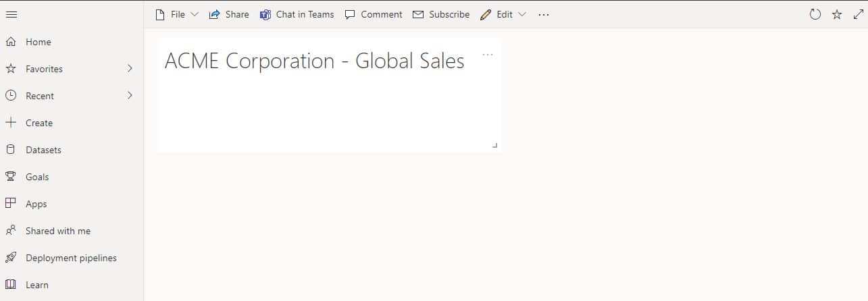This screenshot has width=868, height=301.
Task: Click the Deployment pipelines rocket icon
Action: coord(11,258)
